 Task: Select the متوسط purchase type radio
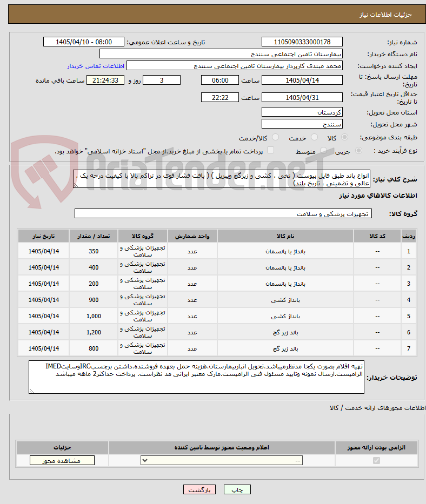(323, 151)
